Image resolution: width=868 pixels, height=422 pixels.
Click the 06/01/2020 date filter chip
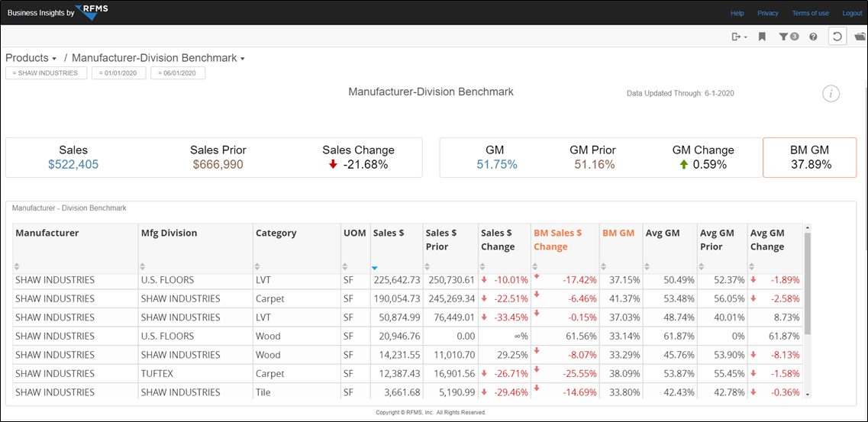pyautogui.click(x=178, y=73)
